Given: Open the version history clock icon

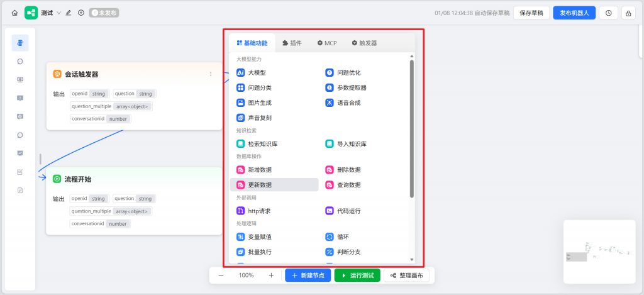Looking at the screenshot, I should (608, 13).
